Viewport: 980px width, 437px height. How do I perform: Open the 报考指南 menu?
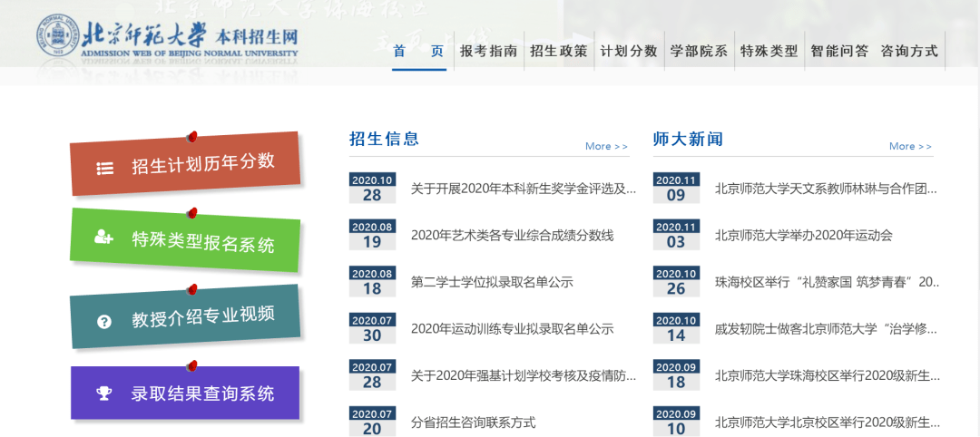pyautogui.click(x=489, y=51)
